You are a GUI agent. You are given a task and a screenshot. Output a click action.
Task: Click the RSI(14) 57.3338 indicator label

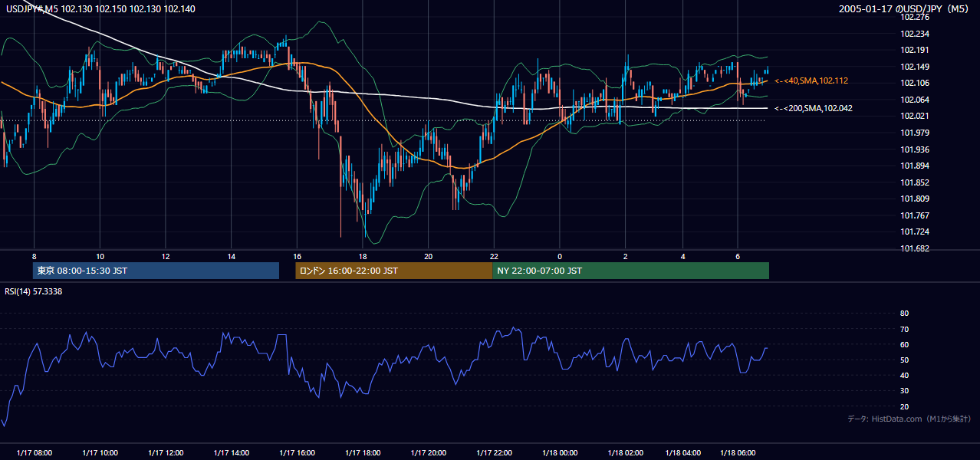[35, 292]
